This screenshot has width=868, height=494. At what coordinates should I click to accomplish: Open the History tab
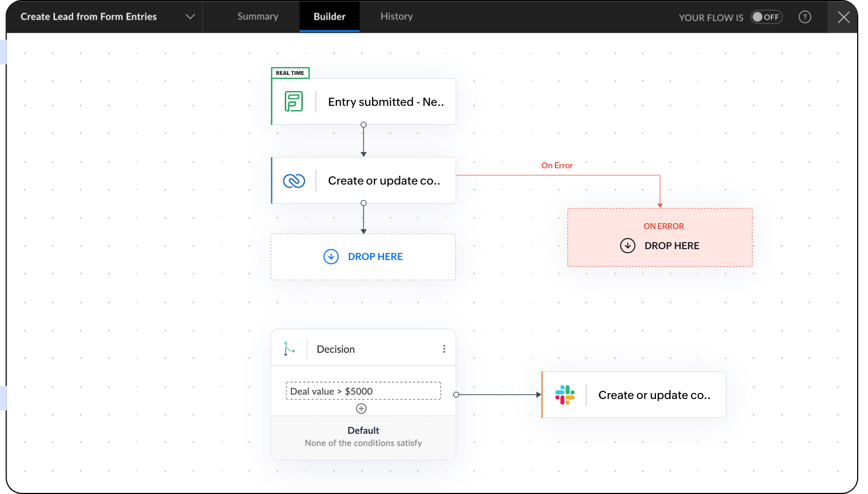[x=397, y=17]
